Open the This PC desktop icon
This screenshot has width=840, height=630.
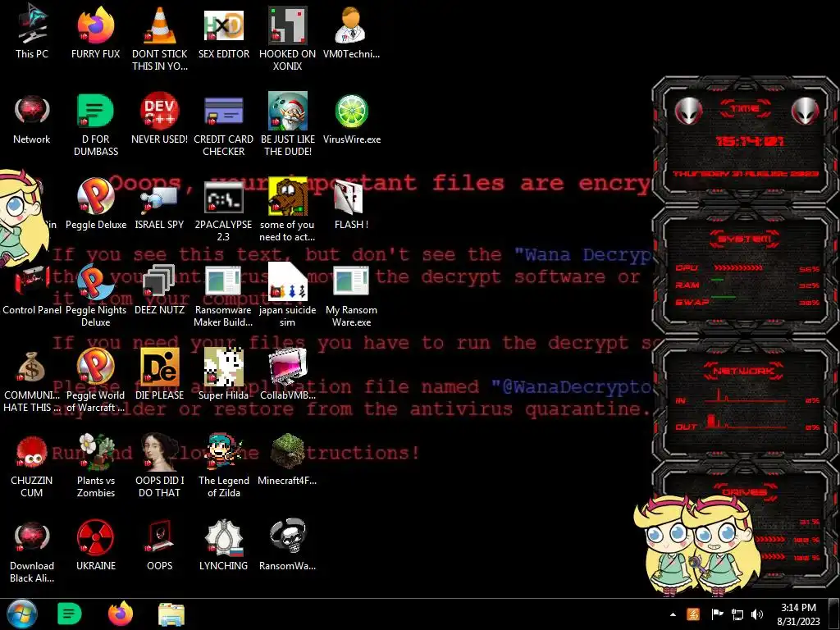32,31
